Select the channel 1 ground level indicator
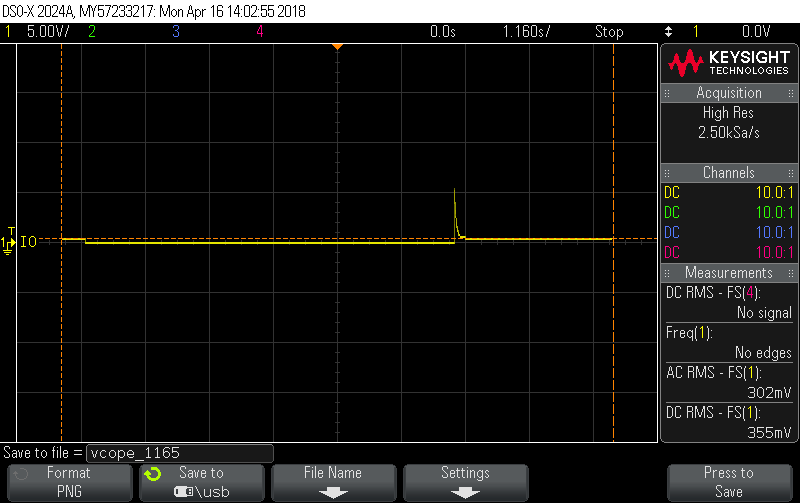 (x=9, y=244)
